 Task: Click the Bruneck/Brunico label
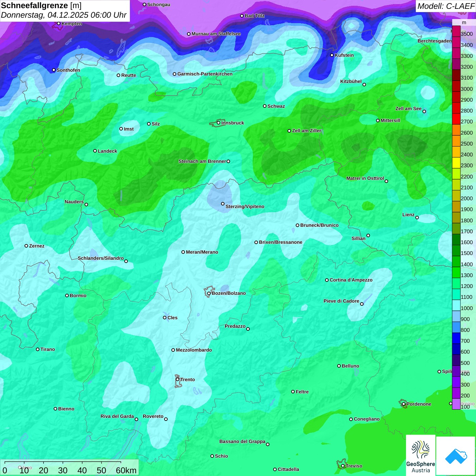tap(319, 225)
